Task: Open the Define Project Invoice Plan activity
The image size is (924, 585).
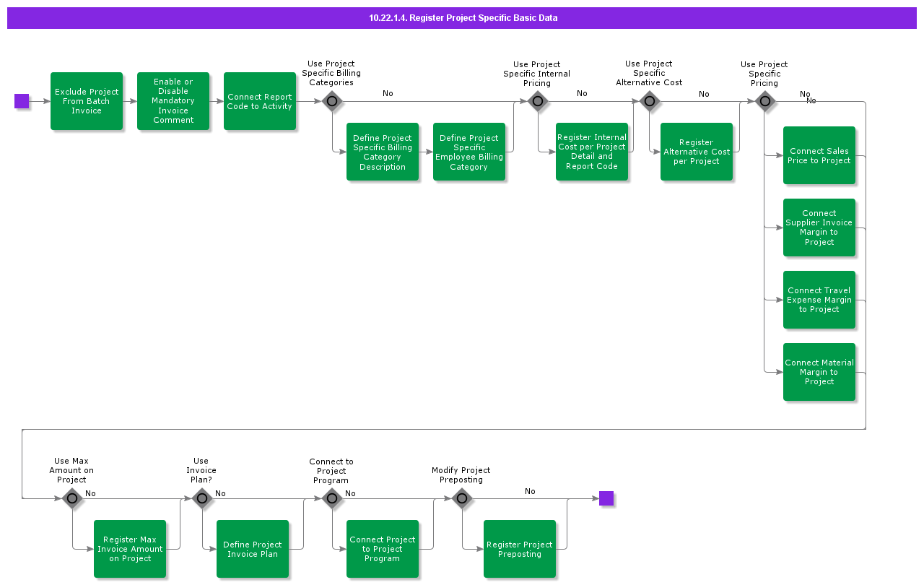Action: coord(253,549)
